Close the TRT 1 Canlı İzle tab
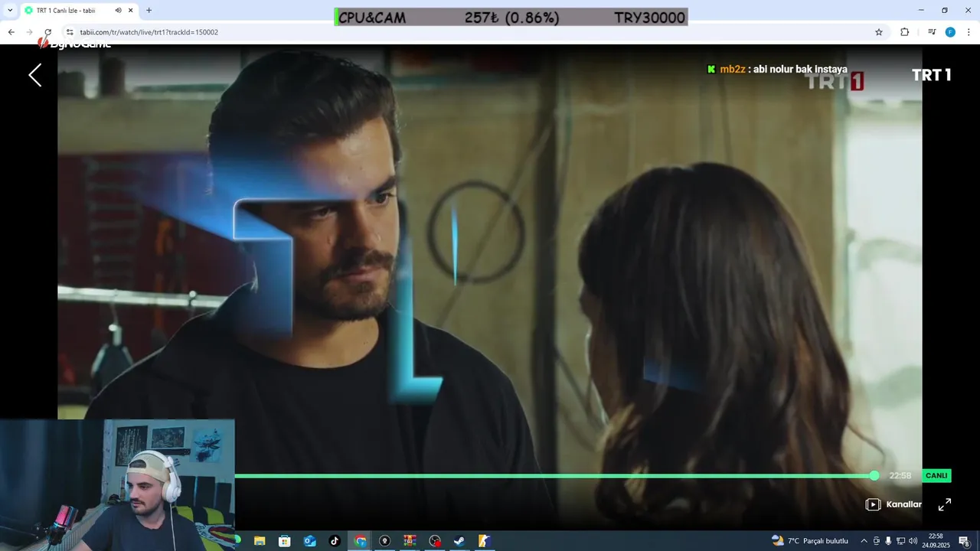This screenshot has width=980, height=551. coord(131,11)
